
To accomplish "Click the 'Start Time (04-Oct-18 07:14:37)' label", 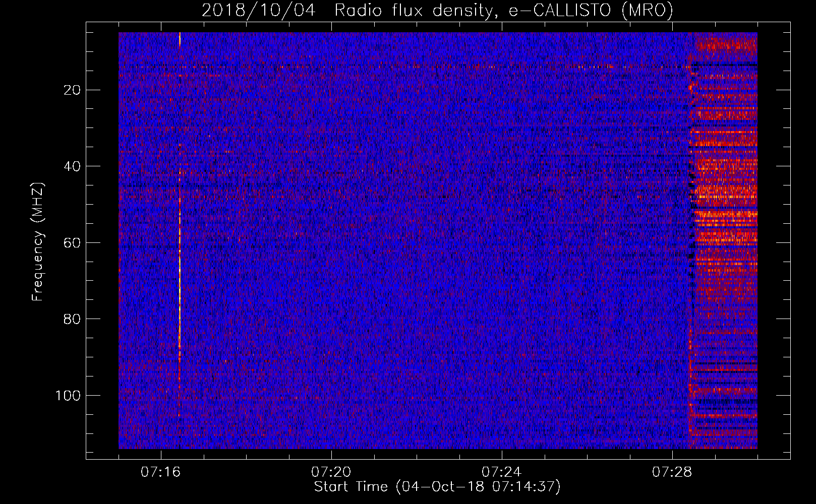I will click(437, 487).
